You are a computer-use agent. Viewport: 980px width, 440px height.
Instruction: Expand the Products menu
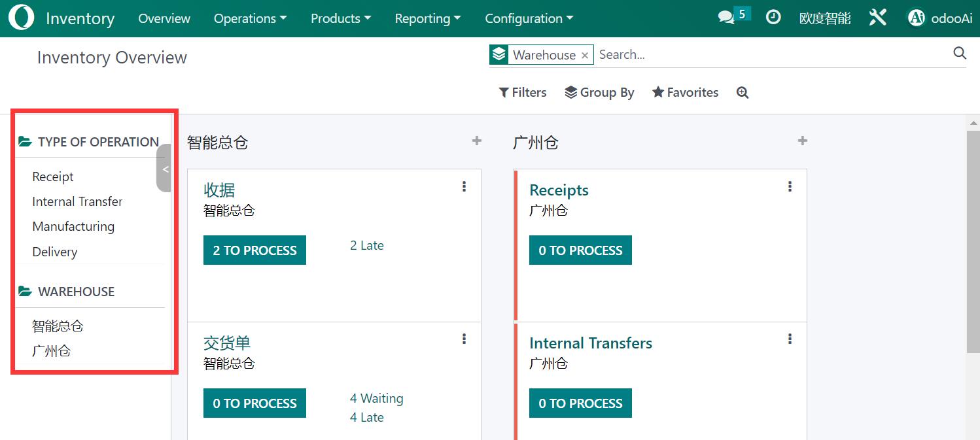[341, 18]
